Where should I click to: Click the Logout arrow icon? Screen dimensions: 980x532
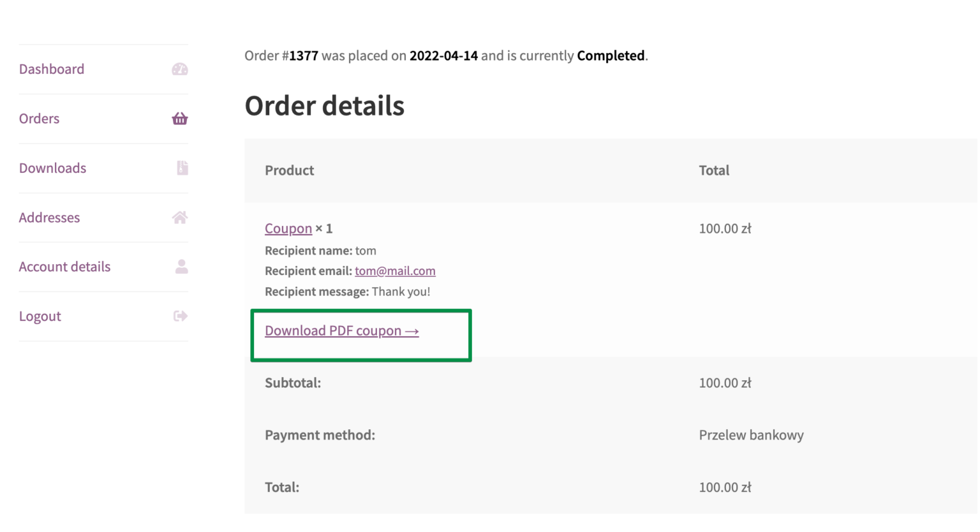tap(181, 316)
